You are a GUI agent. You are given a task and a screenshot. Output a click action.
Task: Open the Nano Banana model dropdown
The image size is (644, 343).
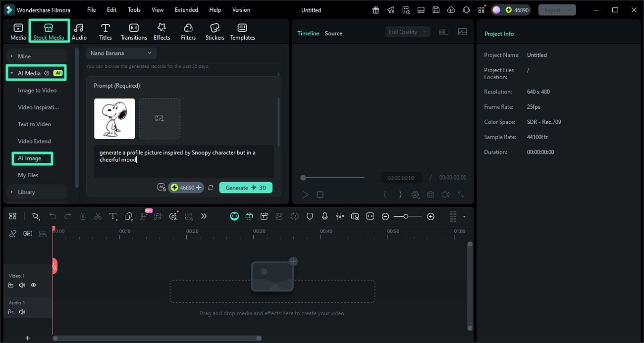[x=121, y=53]
